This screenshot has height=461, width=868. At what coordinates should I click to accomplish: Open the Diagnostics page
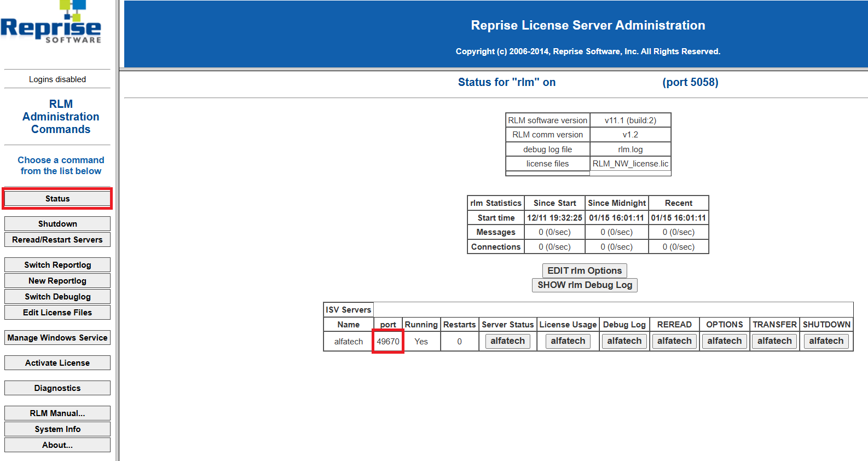point(57,388)
